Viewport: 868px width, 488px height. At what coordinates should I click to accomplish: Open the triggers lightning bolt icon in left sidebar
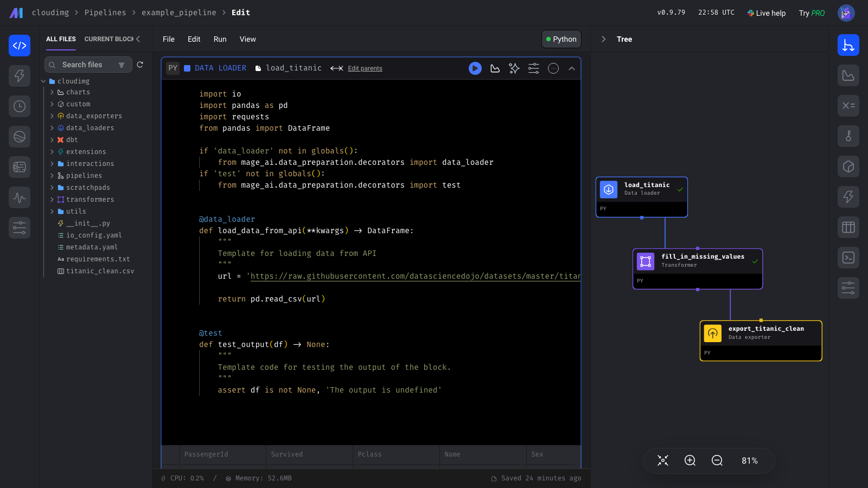point(20,76)
